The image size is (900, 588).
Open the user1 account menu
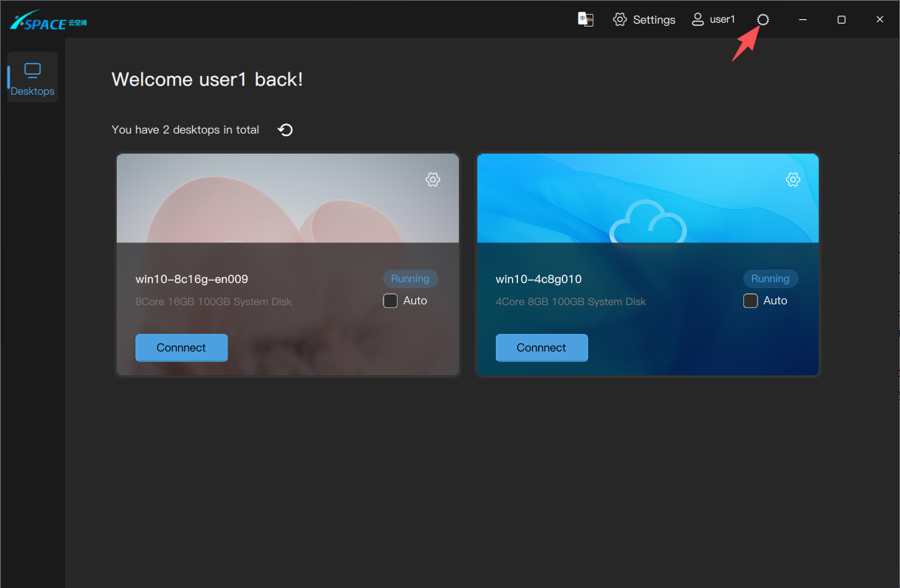tap(713, 20)
